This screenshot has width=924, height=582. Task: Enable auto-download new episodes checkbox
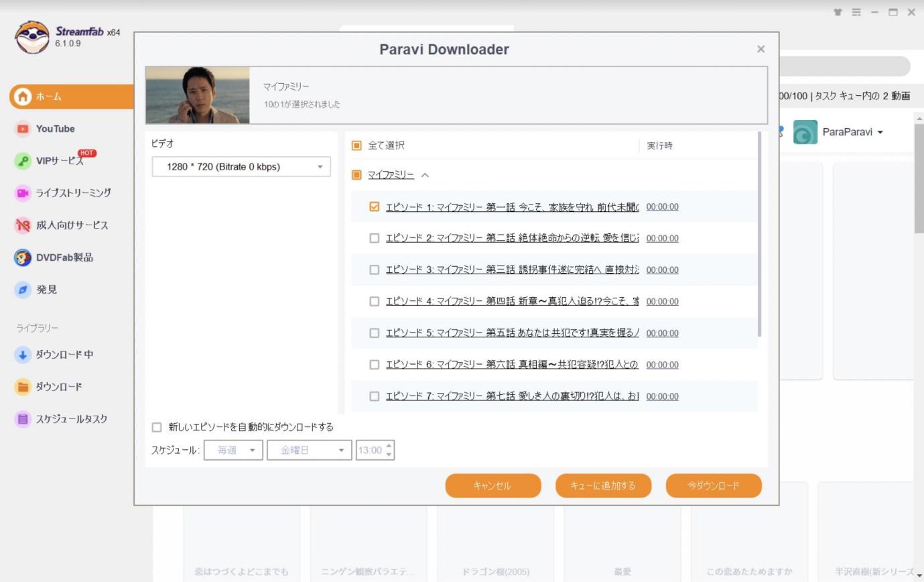click(157, 427)
